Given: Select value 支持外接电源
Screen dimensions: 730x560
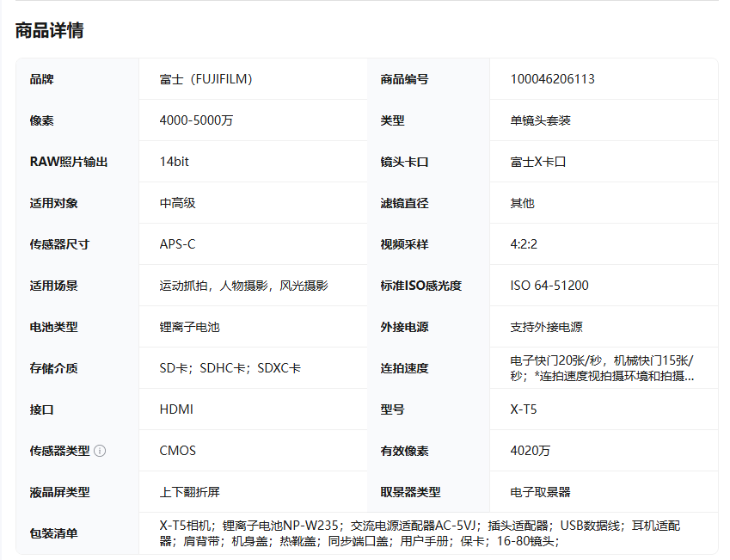Looking at the screenshot, I should (x=547, y=327).
